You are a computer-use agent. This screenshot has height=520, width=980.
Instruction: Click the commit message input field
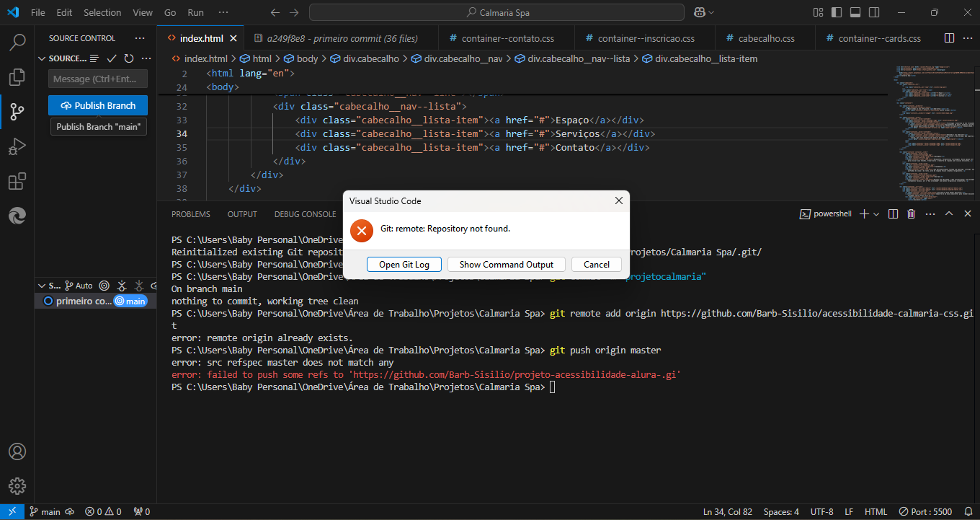point(98,79)
